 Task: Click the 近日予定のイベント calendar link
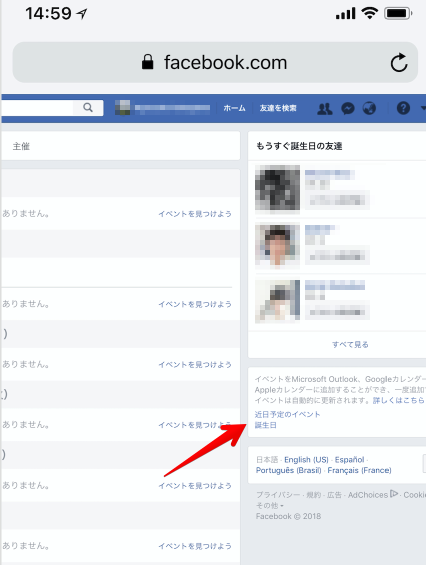tap(288, 414)
